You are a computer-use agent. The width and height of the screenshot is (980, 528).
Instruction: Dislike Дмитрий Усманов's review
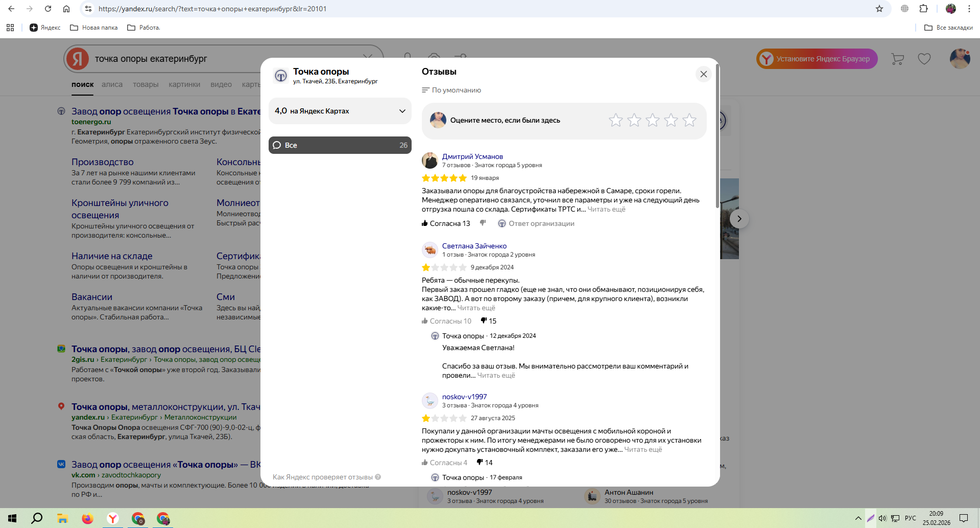coord(483,223)
